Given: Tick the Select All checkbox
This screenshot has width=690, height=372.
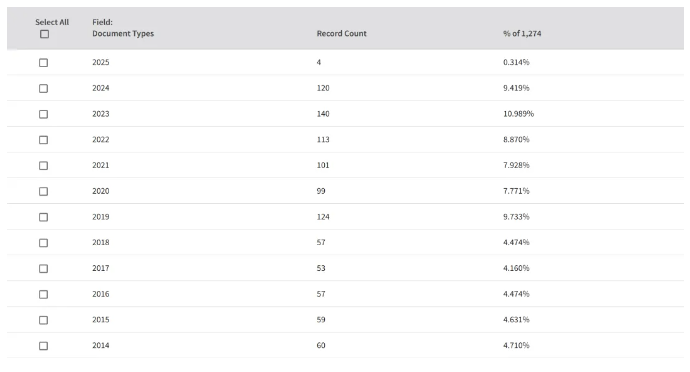Looking at the screenshot, I should point(44,34).
